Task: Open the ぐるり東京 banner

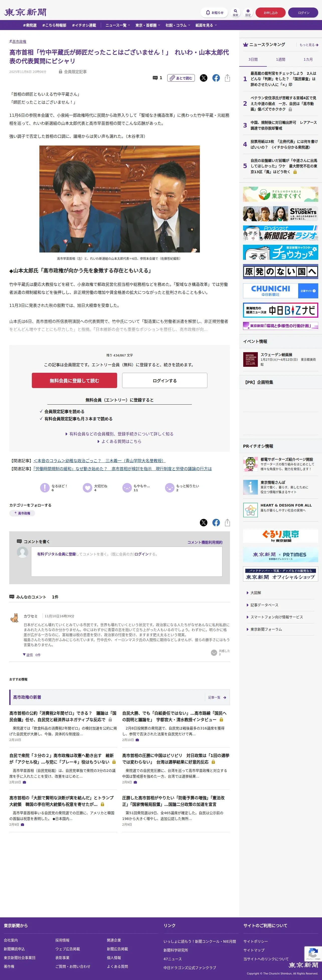Action: click(280, 535)
